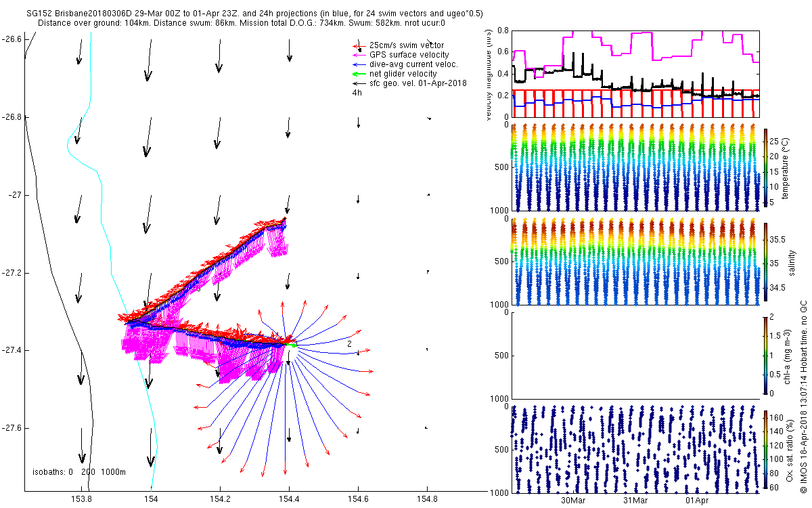
Task: Click the '2' label east of the glider position
Action: coord(348,343)
